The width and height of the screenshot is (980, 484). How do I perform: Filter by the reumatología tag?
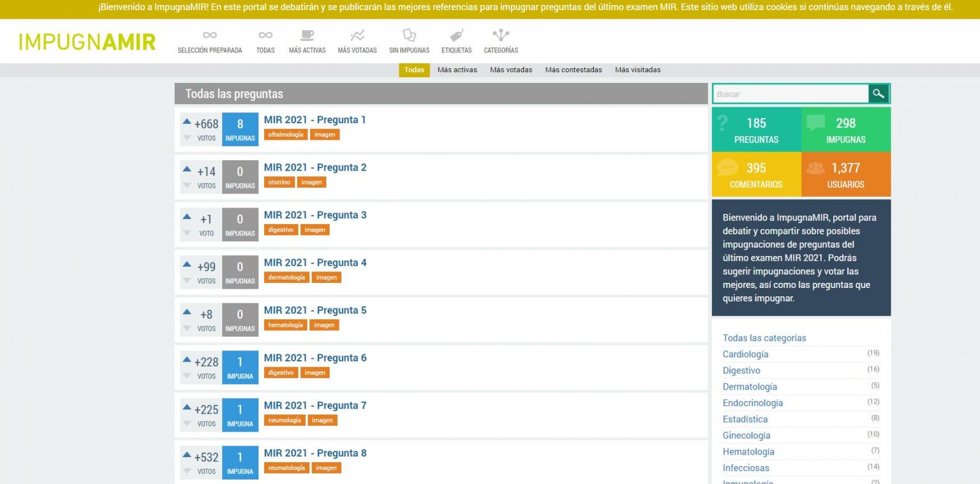(x=286, y=468)
